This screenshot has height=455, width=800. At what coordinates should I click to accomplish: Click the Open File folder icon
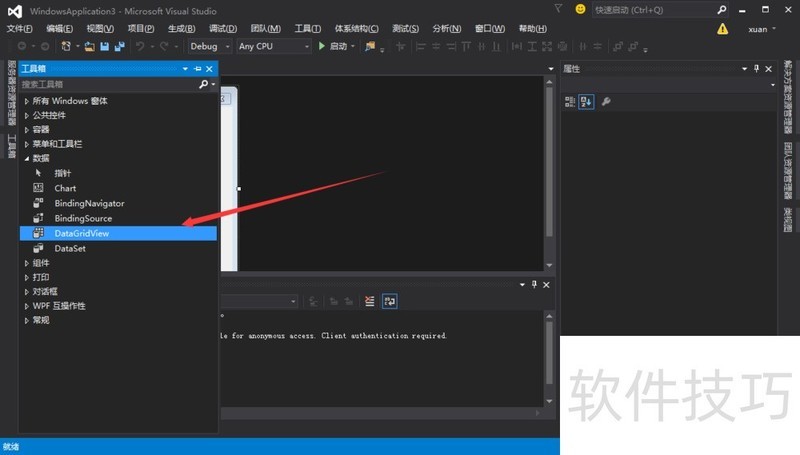(89, 46)
